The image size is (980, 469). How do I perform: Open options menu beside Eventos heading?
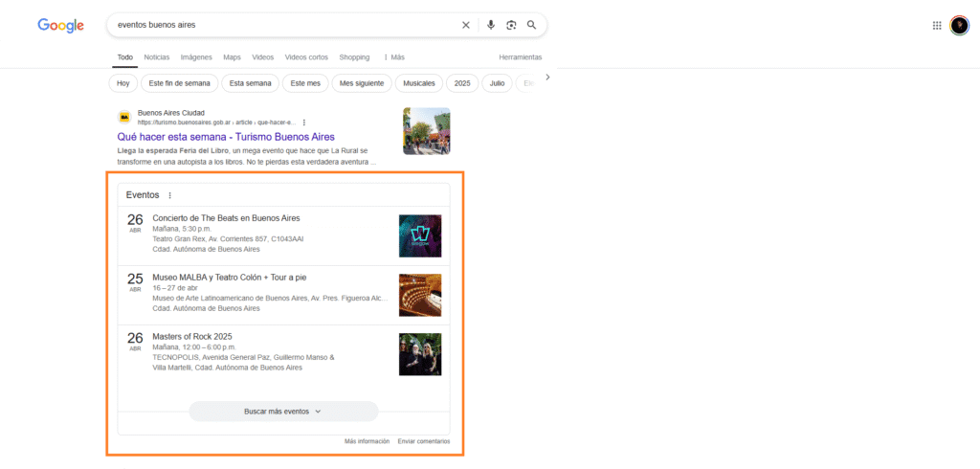(170, 195)
